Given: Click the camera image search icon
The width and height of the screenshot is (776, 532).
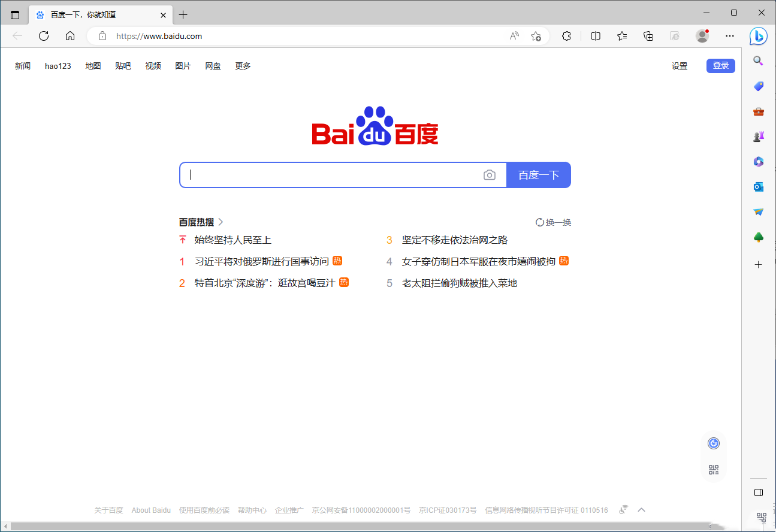Looking at the screenshot, I should pyautogui.click(x=490, y=175).
